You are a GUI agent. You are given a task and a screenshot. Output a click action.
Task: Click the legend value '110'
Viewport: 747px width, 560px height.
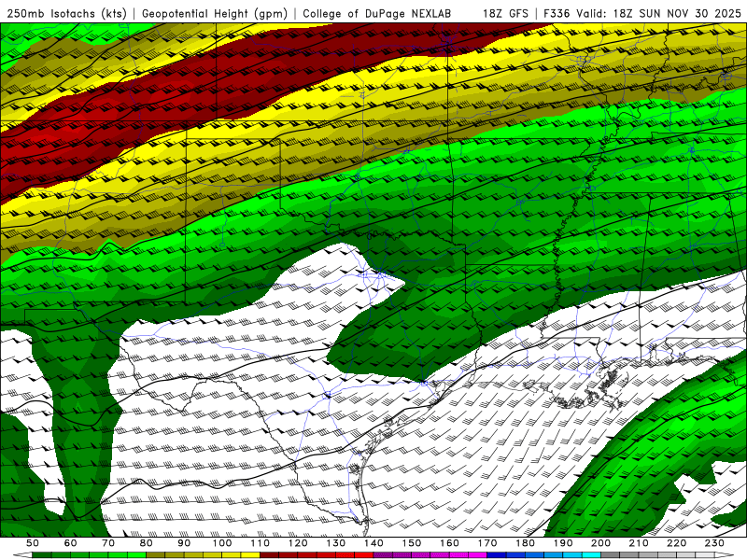pyautogui.click(x=261, y=543)
